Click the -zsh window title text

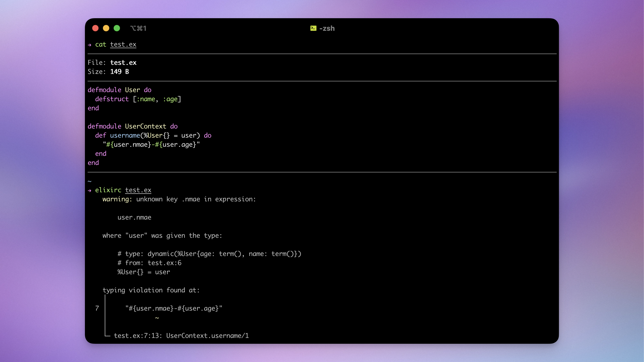pyautogui.click(x=327, y=28)
